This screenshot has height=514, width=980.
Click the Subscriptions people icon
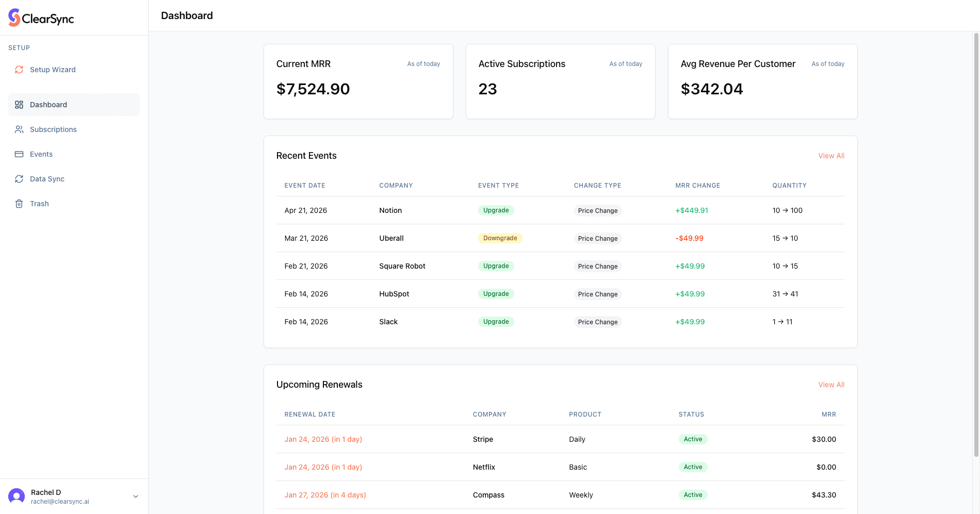pos(19,129)
